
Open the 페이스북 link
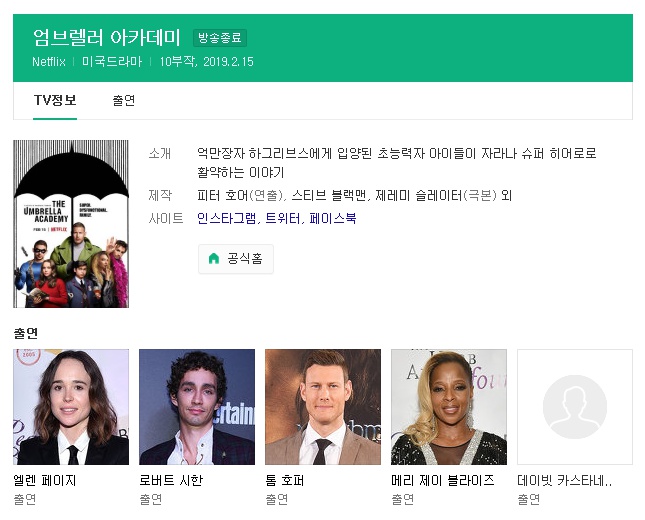click(332, 218)
